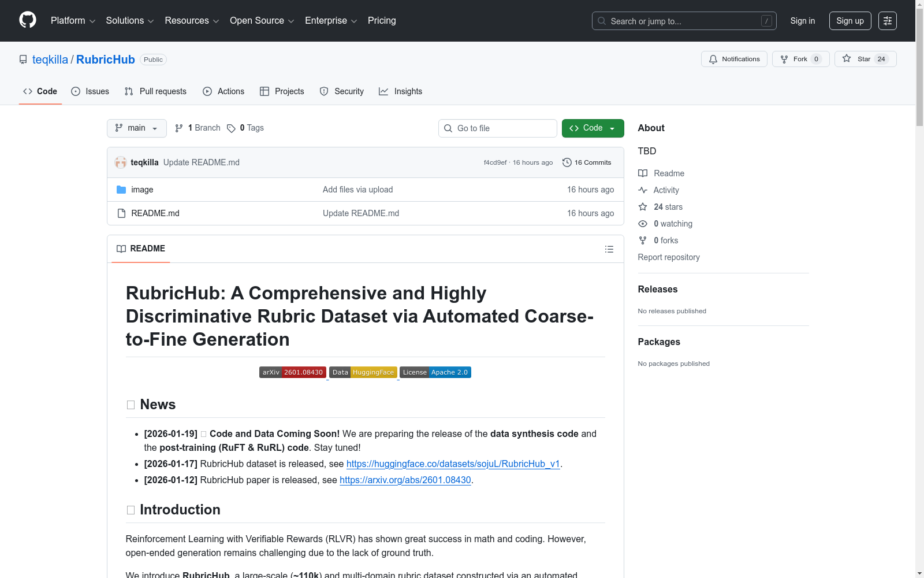The height and width of the screenshot is (578, 924).
Task: Click the Sign in link
Action: point(803,21)
